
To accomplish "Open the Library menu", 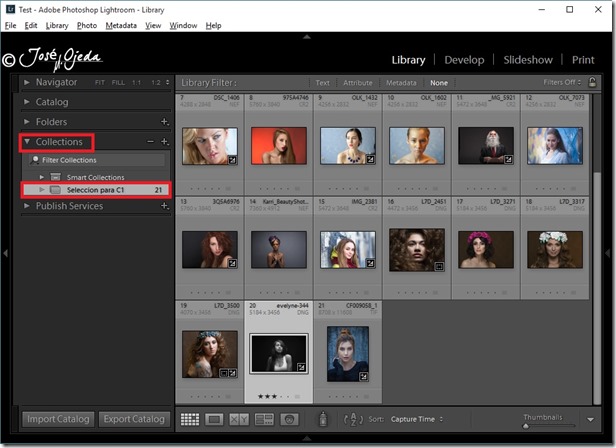I will pyautogui.click(x=57, y=26).
